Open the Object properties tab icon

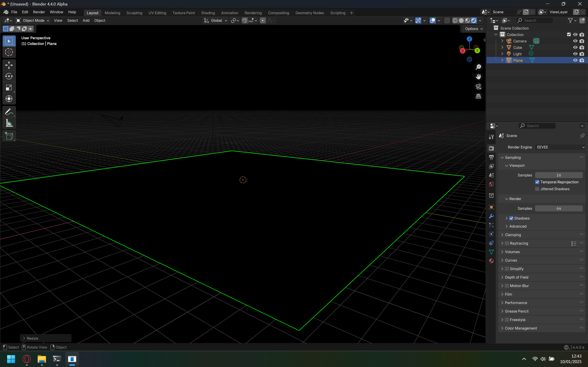[x=491, y=207]
